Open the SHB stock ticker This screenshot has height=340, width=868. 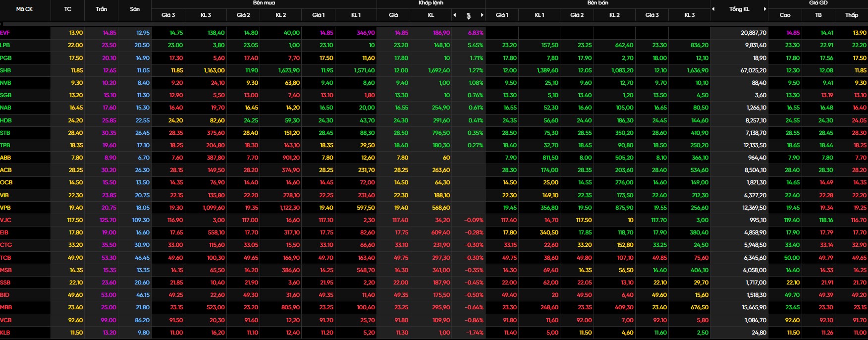[x=5, y=70]
